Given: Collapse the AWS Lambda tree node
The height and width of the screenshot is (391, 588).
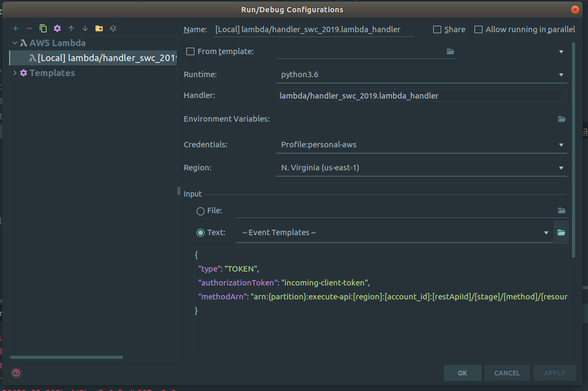Looking at the screenshot, I should pyautogui.click(x=15, y=43).
